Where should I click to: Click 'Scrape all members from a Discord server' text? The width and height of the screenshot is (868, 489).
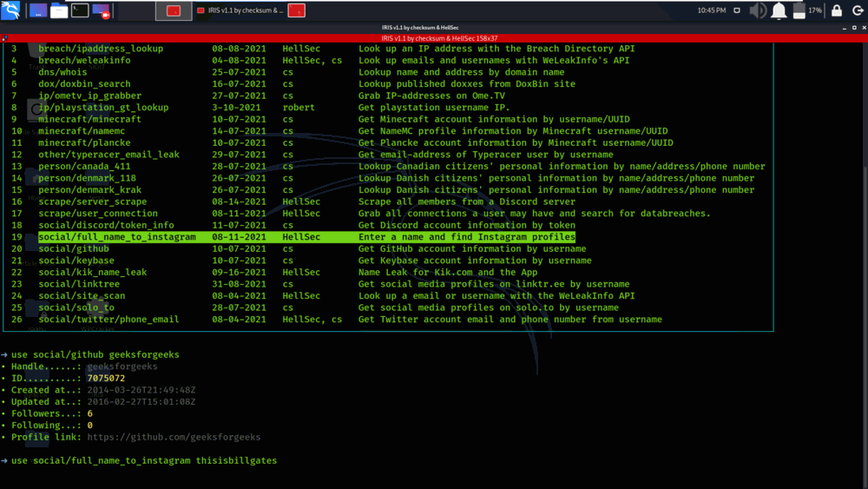467,202
